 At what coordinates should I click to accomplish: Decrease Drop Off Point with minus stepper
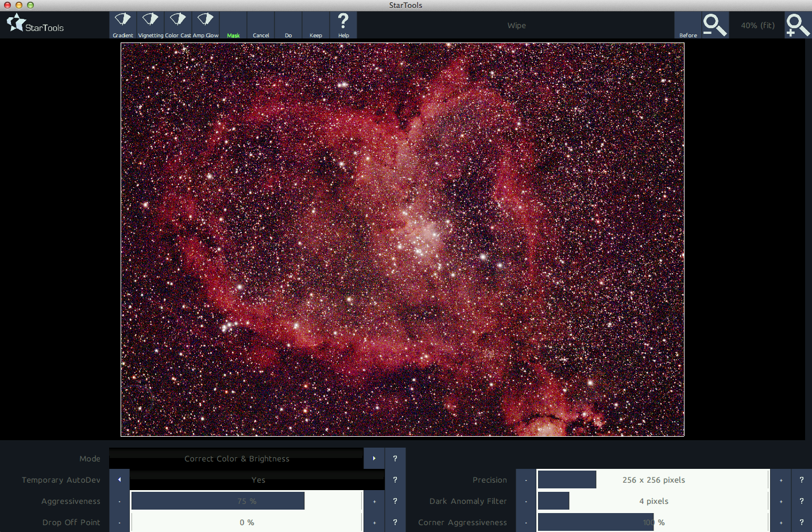click(119, 522)
